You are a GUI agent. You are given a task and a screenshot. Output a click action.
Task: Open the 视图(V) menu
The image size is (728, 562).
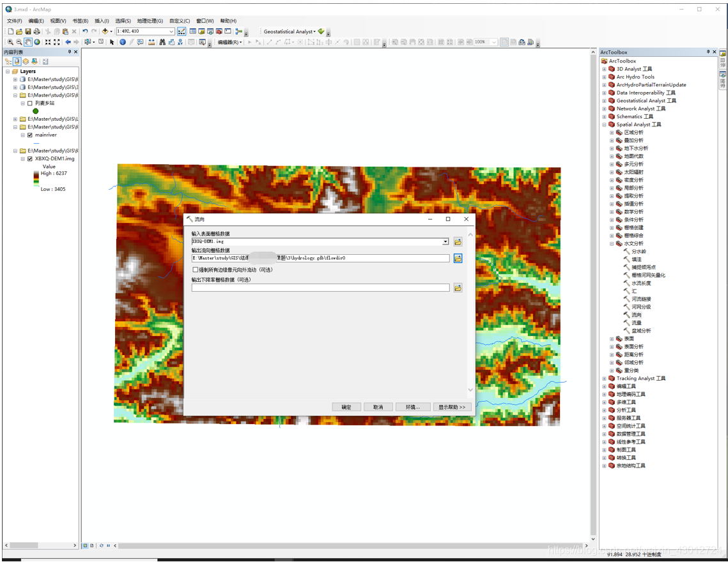58,21
